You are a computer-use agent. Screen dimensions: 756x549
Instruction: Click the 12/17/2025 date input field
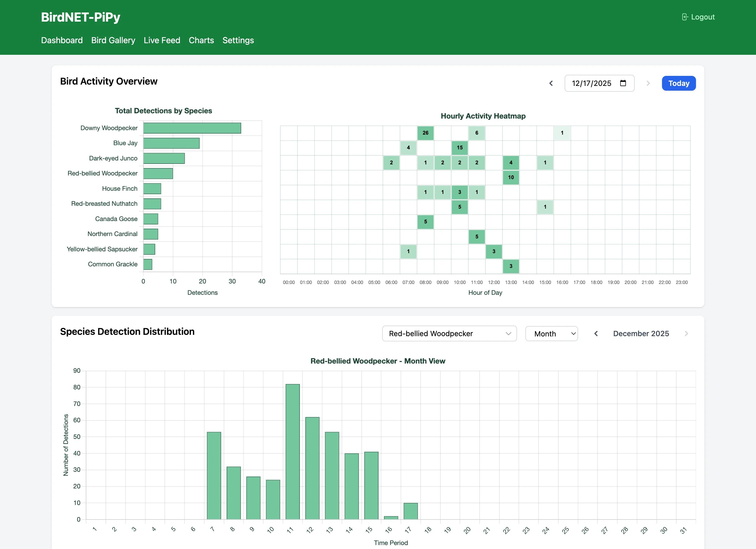[591, 84]
